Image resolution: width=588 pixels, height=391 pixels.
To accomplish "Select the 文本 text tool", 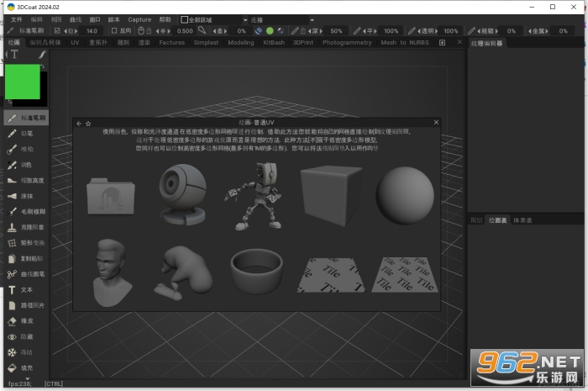I will coord(26,290).
